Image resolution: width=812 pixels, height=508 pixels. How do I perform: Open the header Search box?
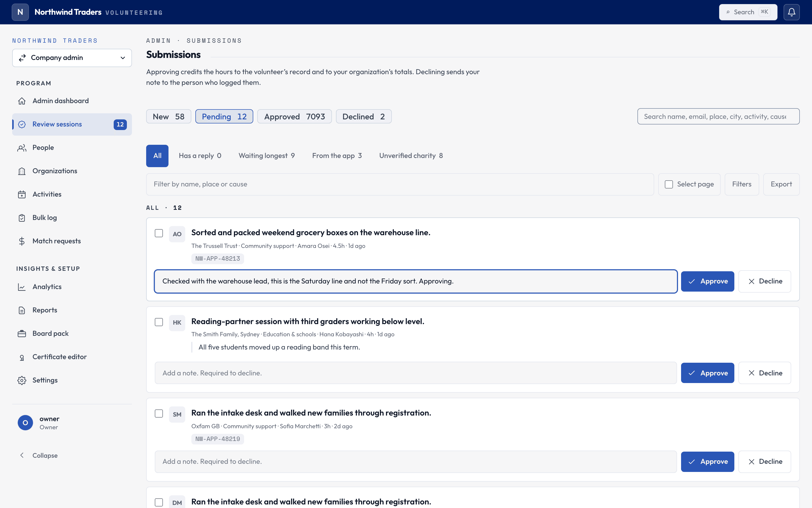(x=748, y=12)
